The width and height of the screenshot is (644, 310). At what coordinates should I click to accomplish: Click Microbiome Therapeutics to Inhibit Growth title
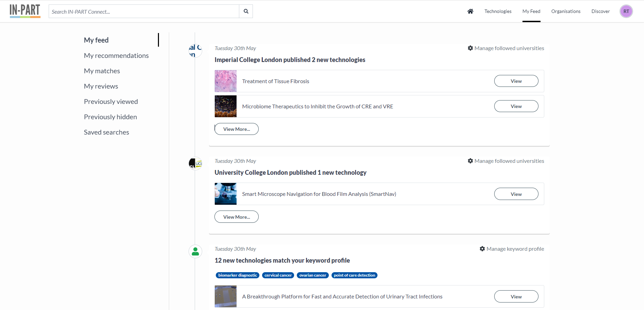318,107
